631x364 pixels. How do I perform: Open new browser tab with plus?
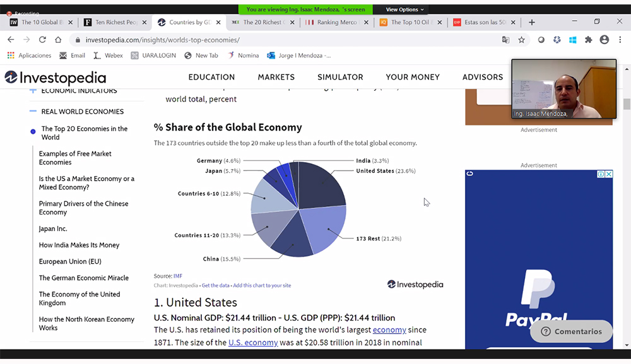pos(532,22)
